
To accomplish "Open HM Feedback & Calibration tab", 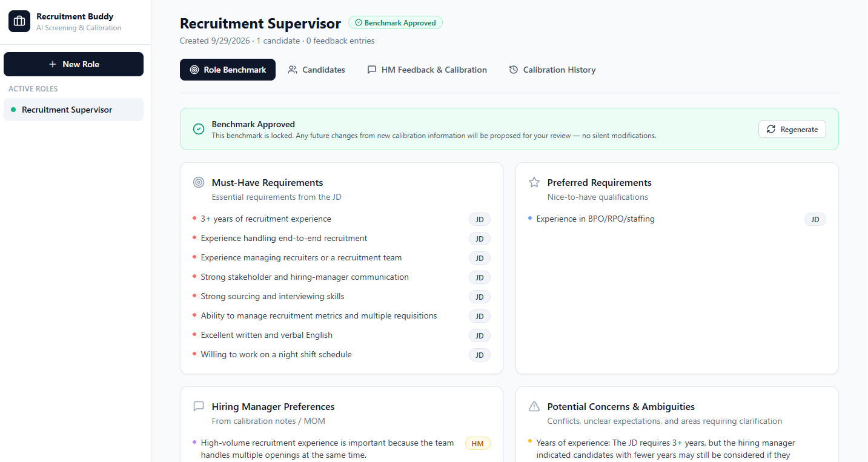I will [427, 70].
